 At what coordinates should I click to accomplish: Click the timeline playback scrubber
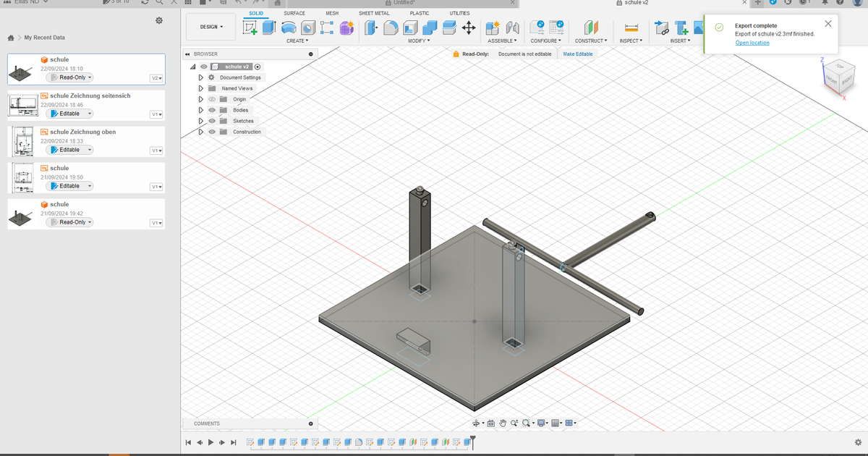474,442
